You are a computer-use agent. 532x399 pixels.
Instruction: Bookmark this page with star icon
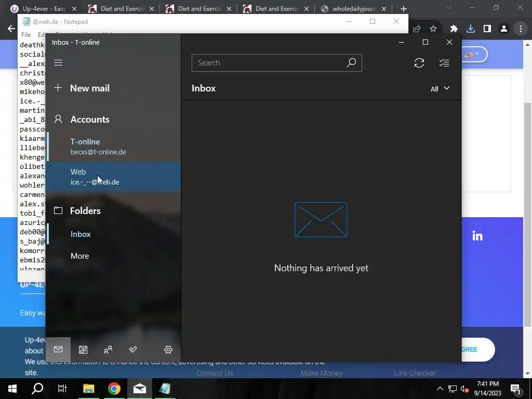[433, 29]
